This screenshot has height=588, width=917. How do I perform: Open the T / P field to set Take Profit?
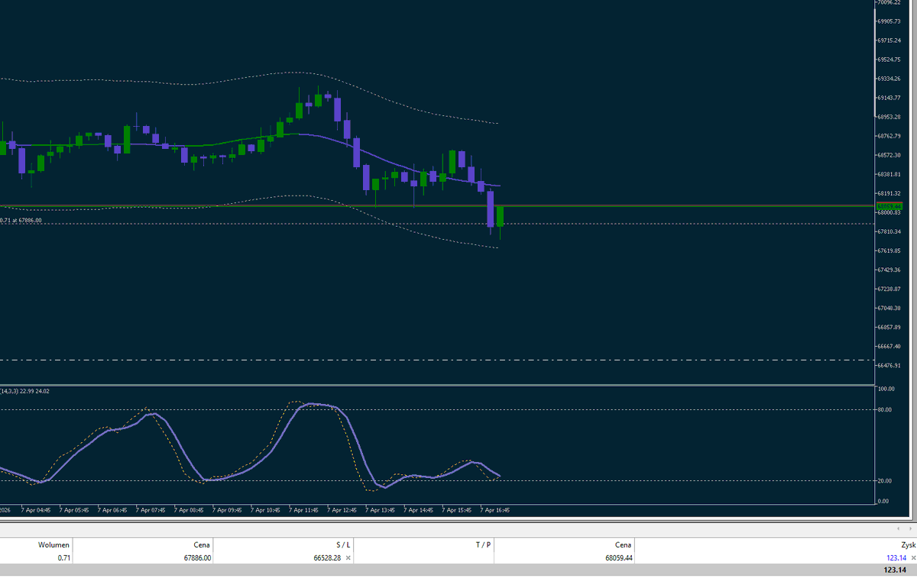[424, 557]
